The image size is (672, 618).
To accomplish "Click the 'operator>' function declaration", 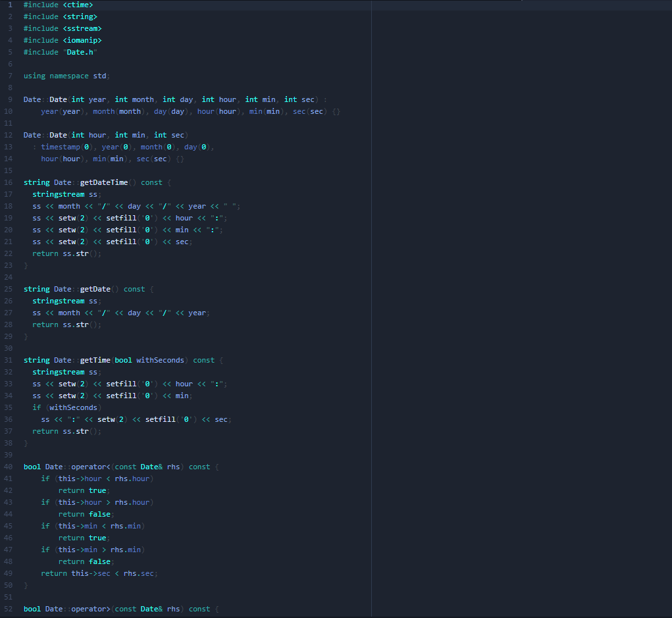I will pyautogui.click(x=121, y=609).
